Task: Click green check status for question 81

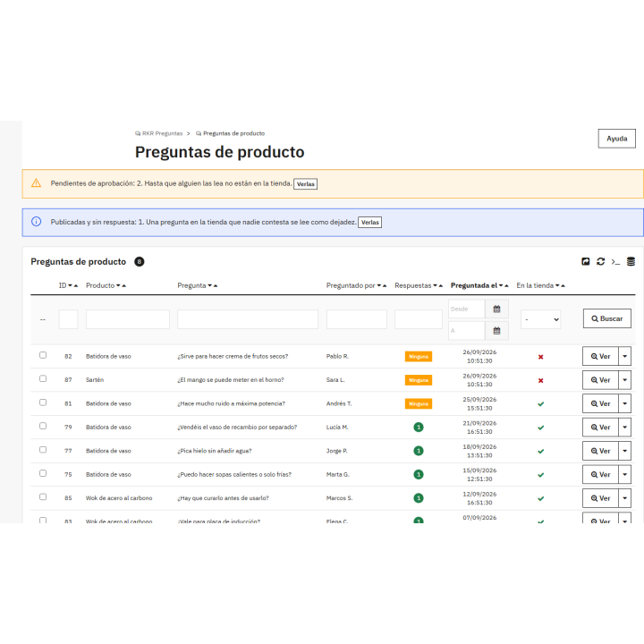Action: click(x=540, y=404)
